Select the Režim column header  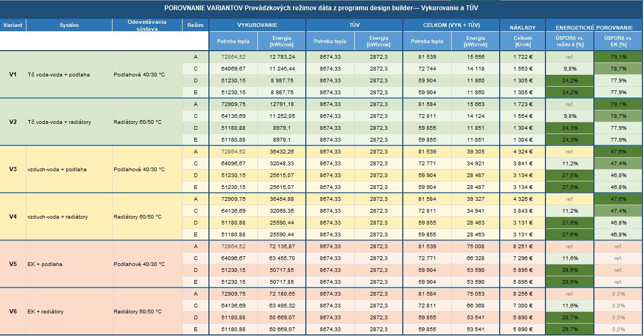tap(195, 25)
